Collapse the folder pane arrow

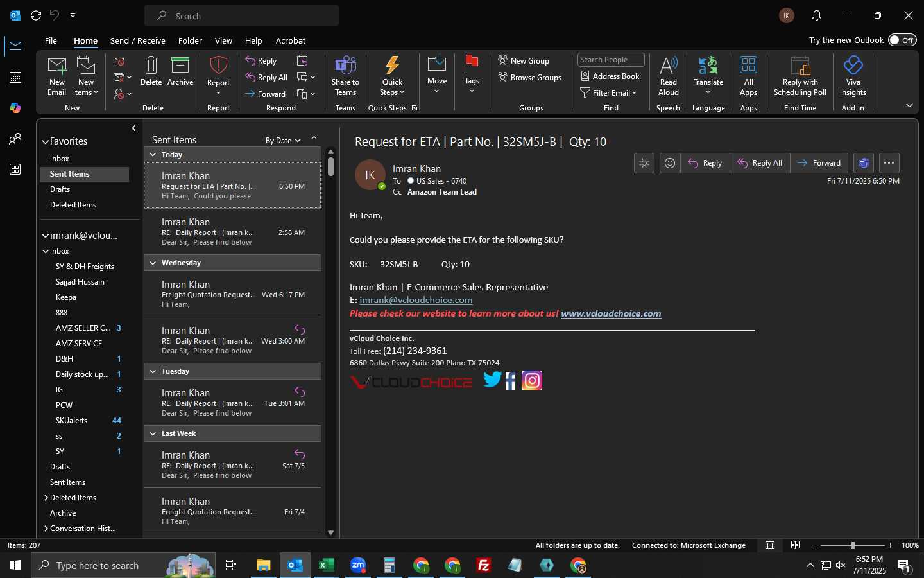click(x=133, y=128)
